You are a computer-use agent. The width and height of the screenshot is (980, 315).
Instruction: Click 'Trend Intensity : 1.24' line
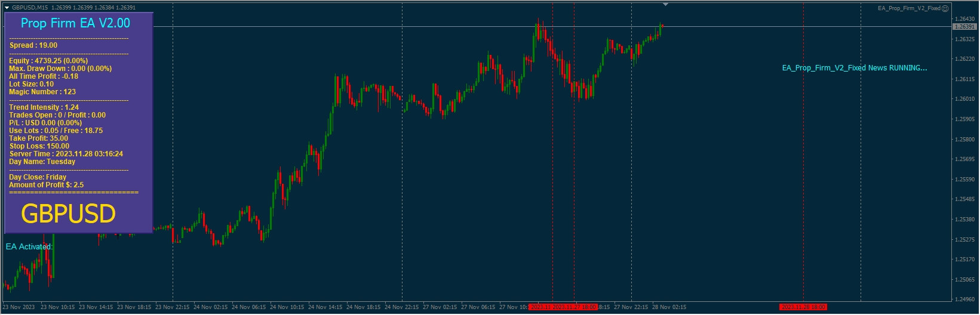44,107
